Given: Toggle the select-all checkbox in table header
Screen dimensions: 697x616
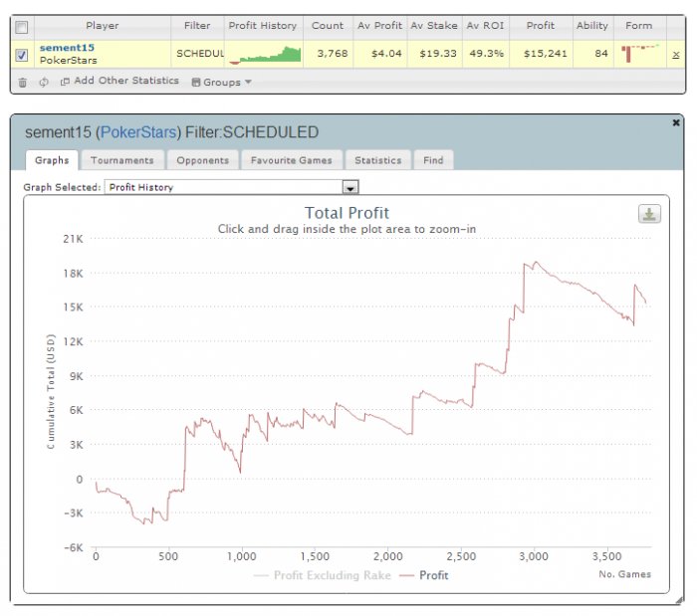Looking at the screenshot, I should (21, 27).
